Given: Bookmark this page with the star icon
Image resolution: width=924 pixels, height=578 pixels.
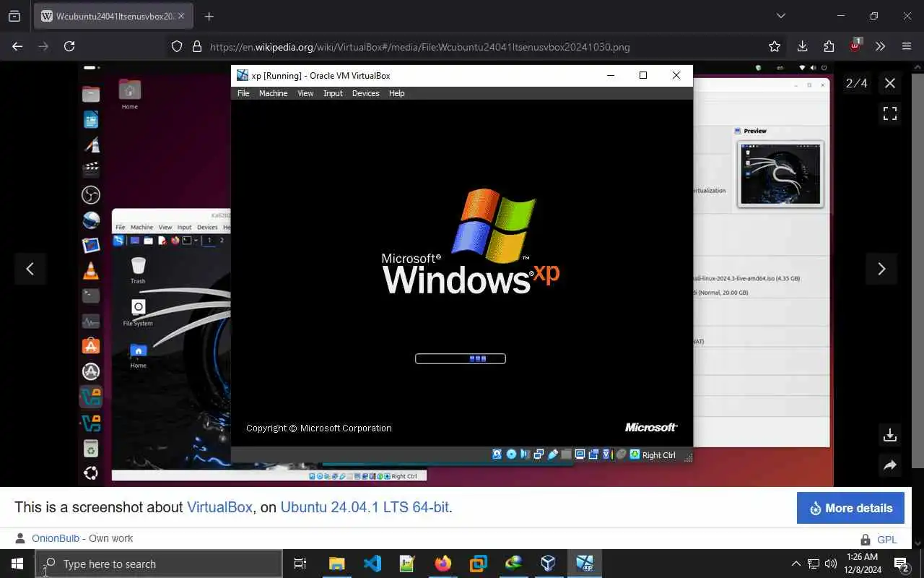Looking at the screenshot, I should [775, 46].
